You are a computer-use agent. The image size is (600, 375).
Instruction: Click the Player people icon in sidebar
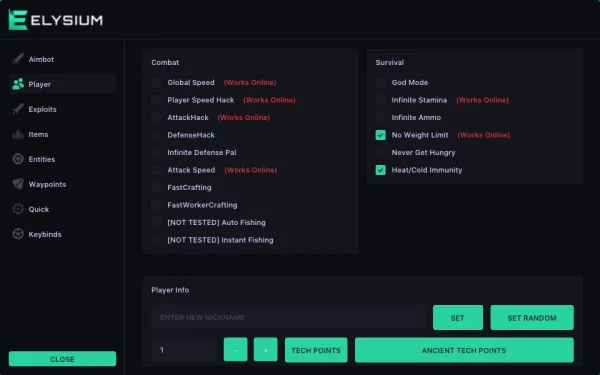tap(18, 84)
